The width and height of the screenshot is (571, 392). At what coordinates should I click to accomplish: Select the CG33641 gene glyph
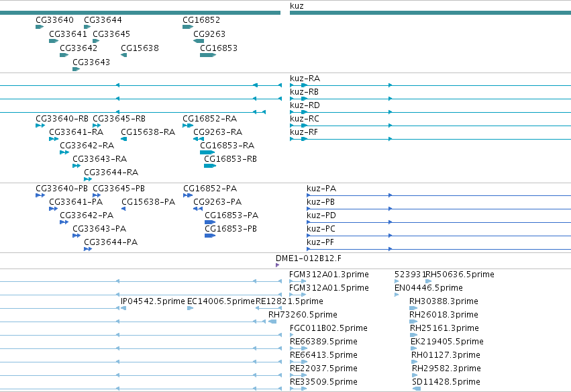click(x=54, y=41)
